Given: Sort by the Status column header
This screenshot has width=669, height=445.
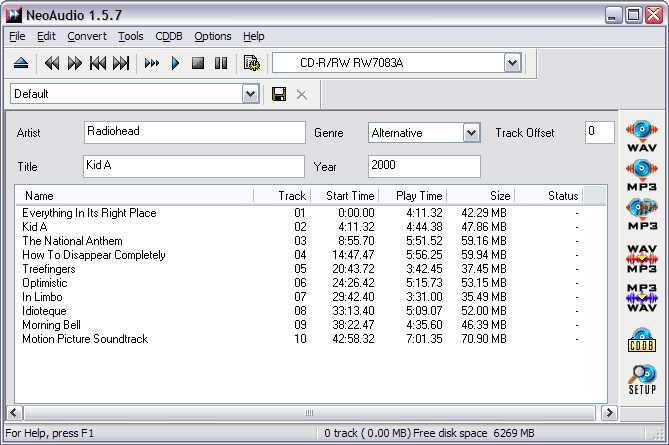Looking at the screenshot, I should 549,196.
